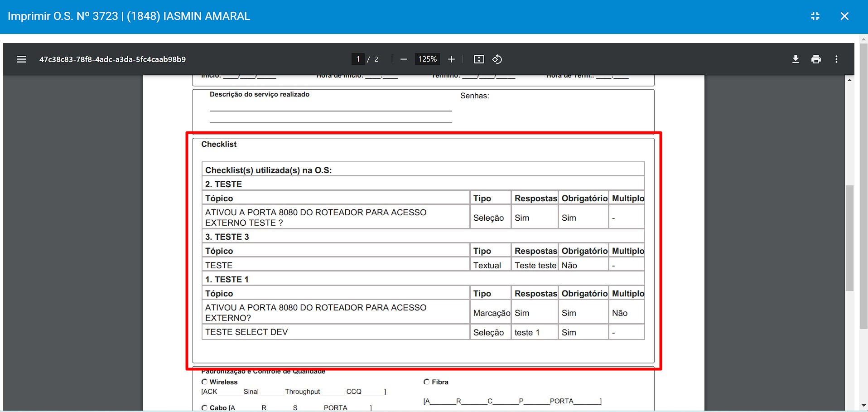
Task: Select the Fibra radio option
Action: point(426,382)
